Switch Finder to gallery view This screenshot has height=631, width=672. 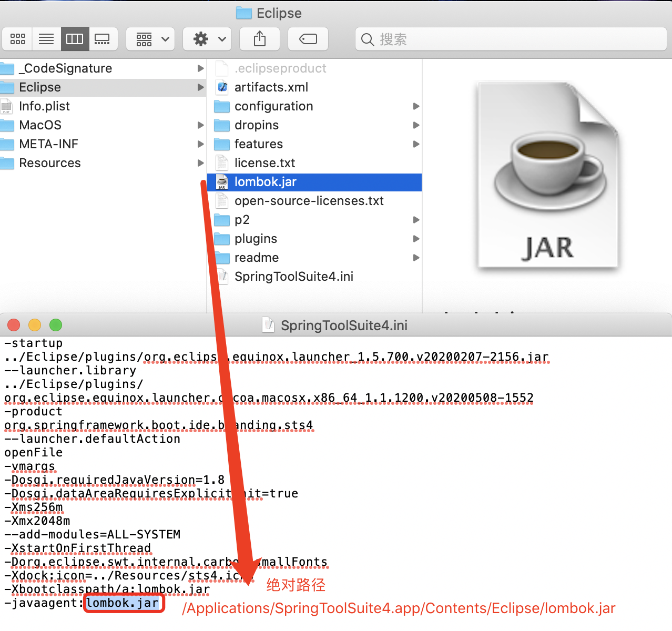(x=103, y=39)
